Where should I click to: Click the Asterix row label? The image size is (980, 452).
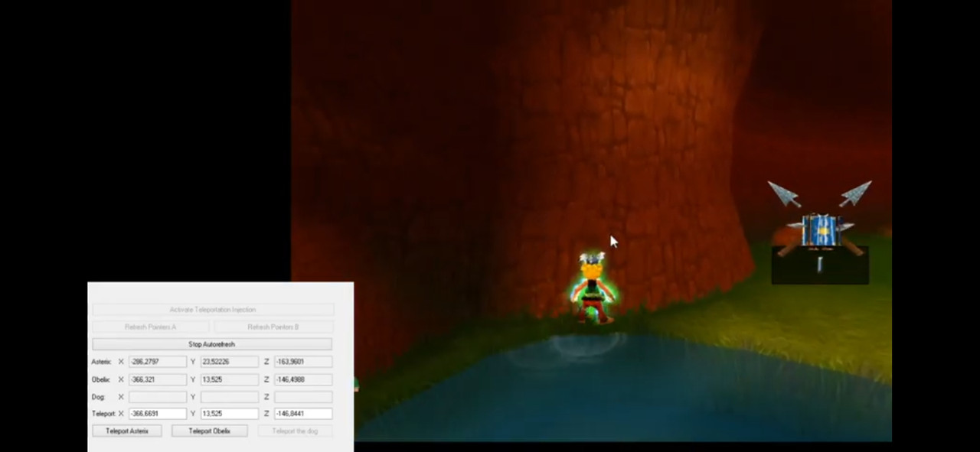pos(101,362)
